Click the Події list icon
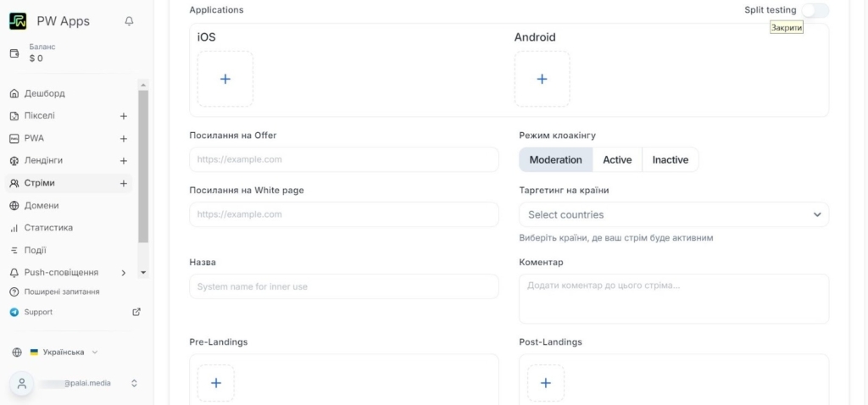Image resolution: width=868 pixels, height=405 pixels. point(14,251)
